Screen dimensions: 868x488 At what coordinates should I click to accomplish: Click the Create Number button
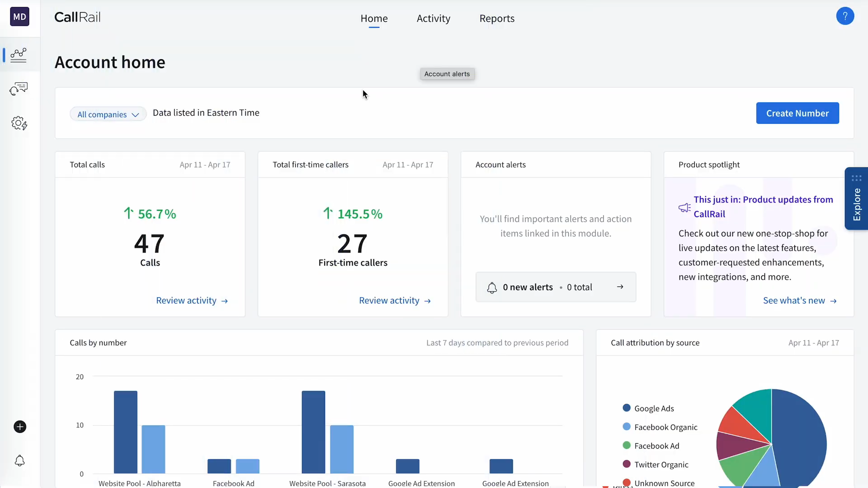pyautogui.click(x=797, y=113)
